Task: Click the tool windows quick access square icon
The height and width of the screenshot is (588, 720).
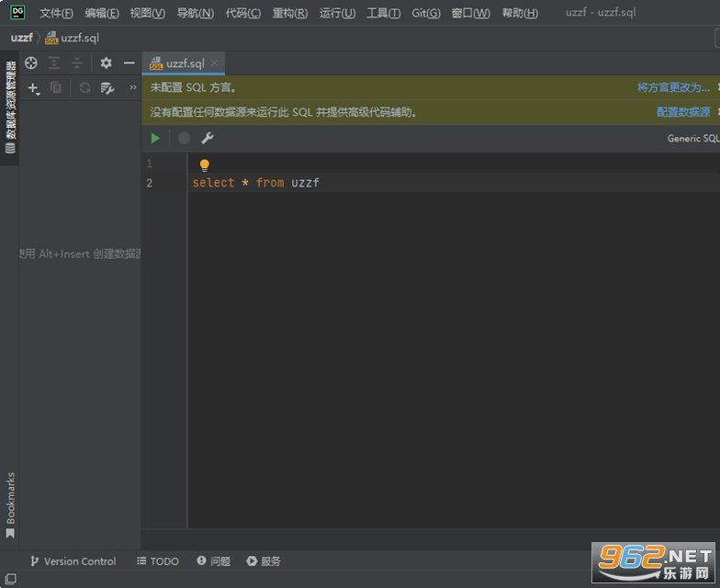Action: [11, 579]
